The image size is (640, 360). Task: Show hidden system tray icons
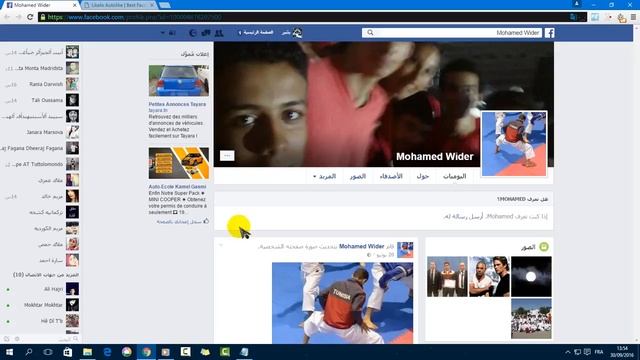(x=568, y=352)
